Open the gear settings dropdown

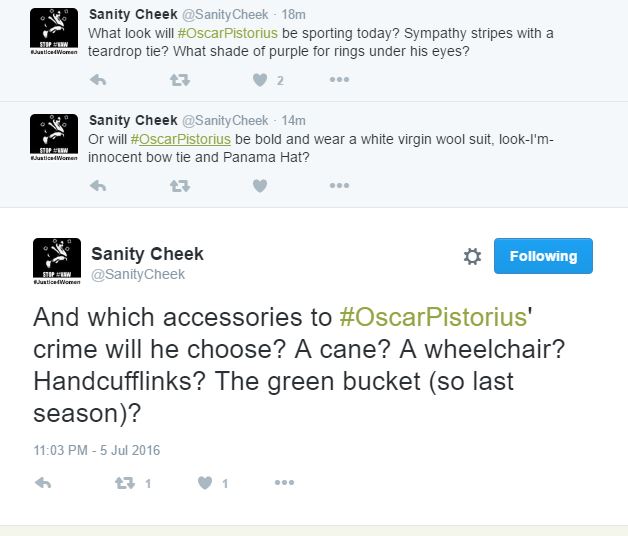[x=472, y=257]
